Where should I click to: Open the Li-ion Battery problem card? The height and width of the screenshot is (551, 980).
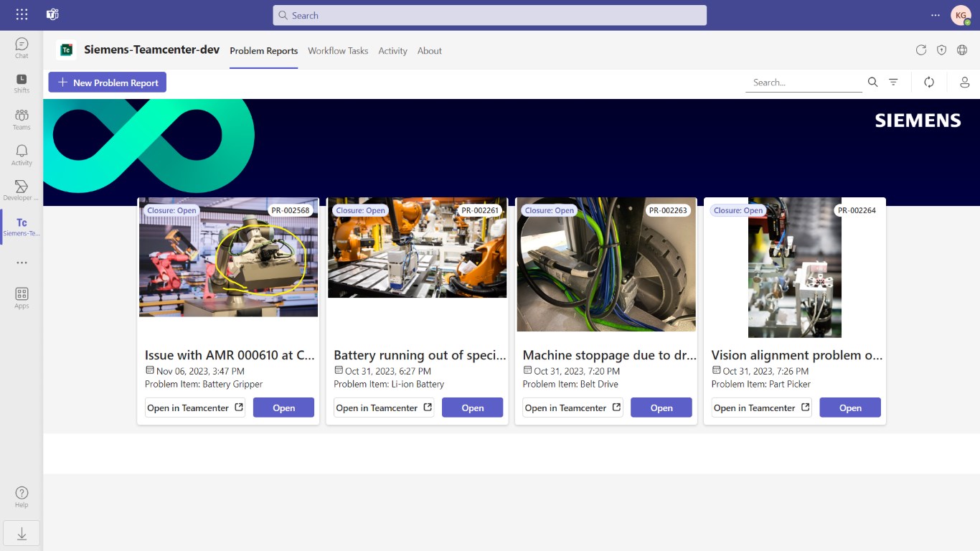click(x=472, y=408)
